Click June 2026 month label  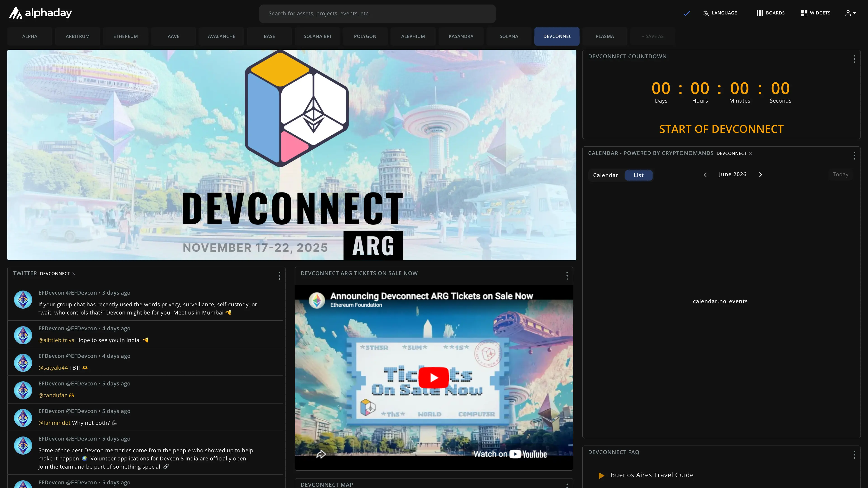[732, 174]
